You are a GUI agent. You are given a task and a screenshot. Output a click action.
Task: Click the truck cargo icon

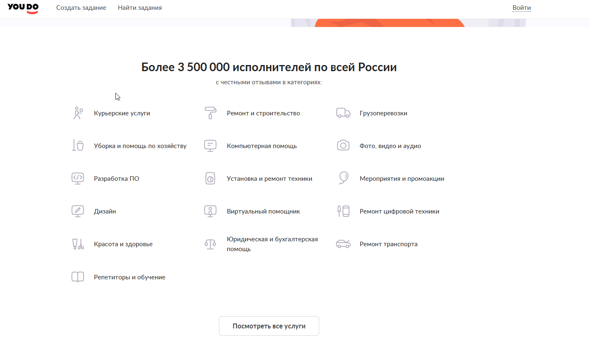pos(343,113)
